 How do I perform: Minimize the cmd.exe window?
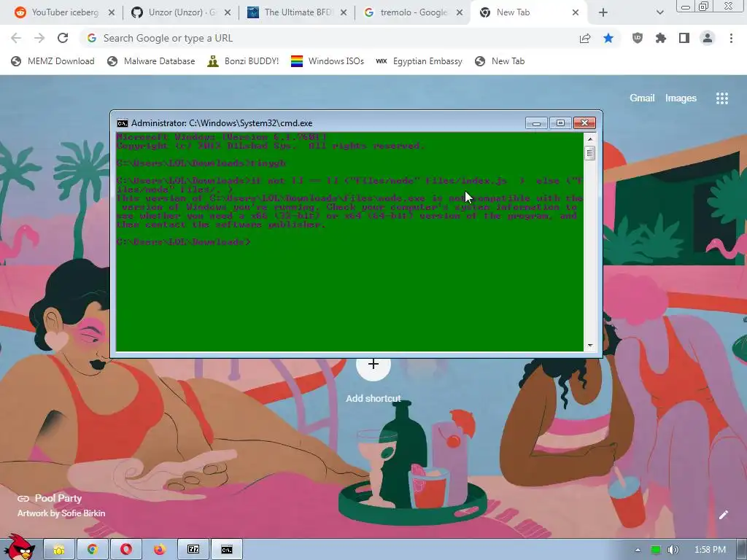536,123
